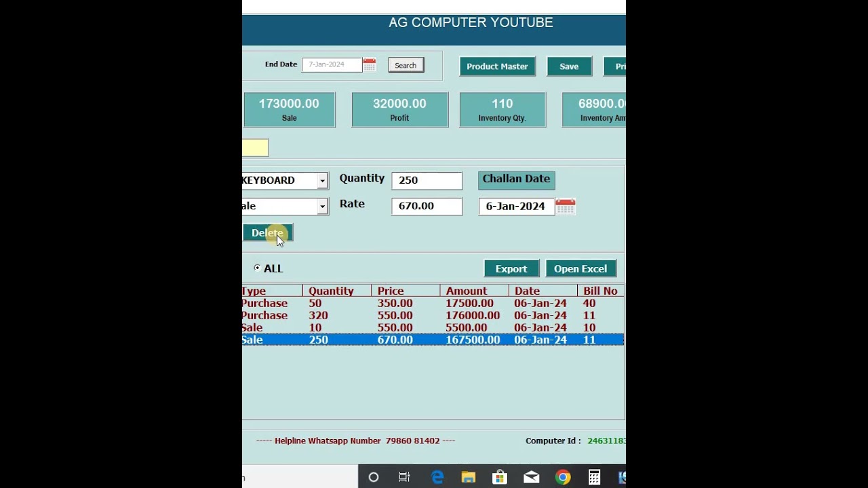Launch Google Chrome from taskbar
This screenshot has width=868, height=488.
point(563,477)
